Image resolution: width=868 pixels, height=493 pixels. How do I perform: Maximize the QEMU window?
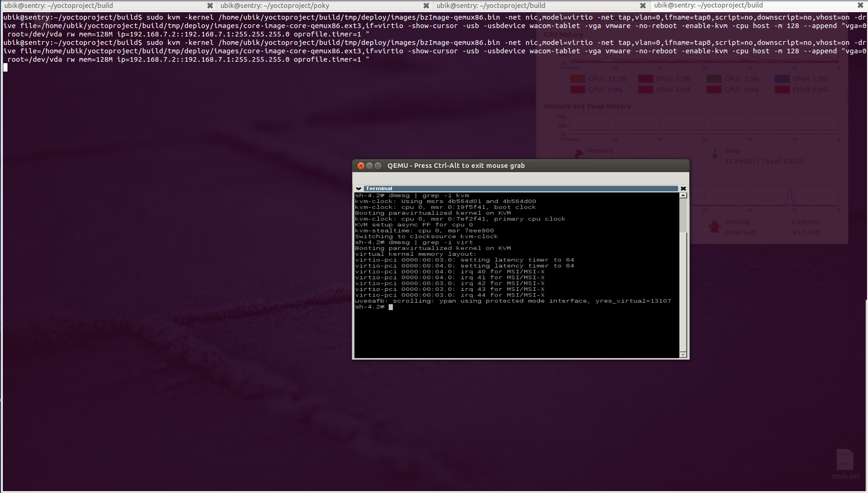tap(378, 166)
